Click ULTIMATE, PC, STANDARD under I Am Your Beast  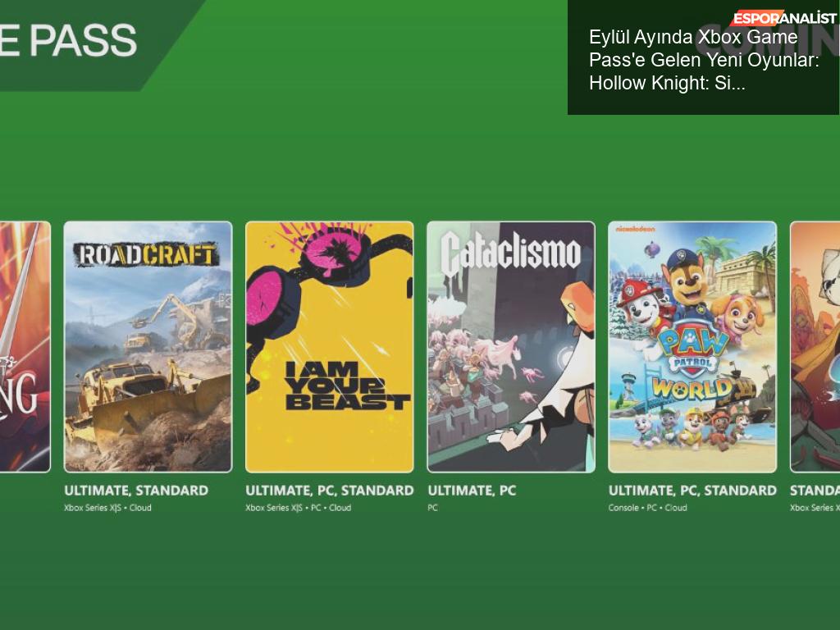point(330,491)
